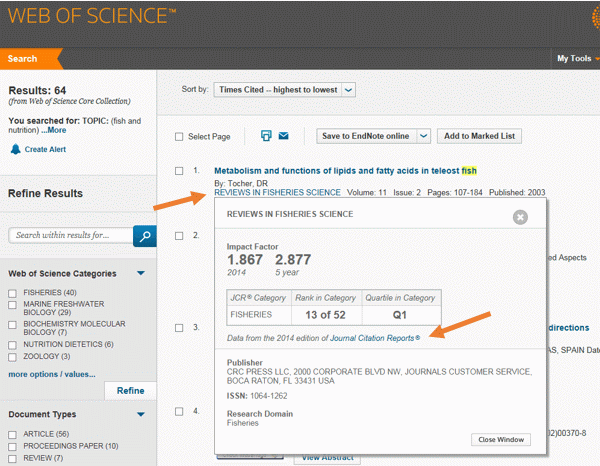Image resolution: width=600 pixels, height=466 pixels.
Task: Tick the ARTICLE (56) document type checkbox
Action: pos(12,435)
